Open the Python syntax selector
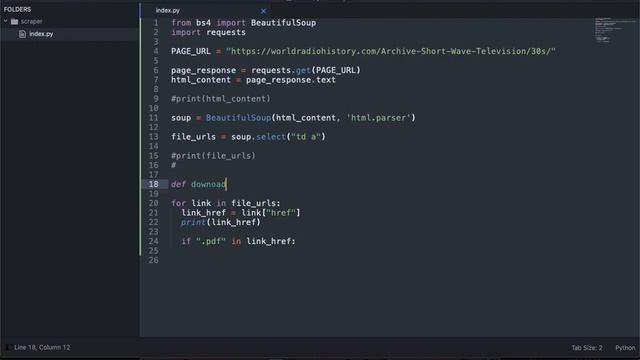This screenshot has height=360, width=640. pyautogui.click(x=625, y=348)
